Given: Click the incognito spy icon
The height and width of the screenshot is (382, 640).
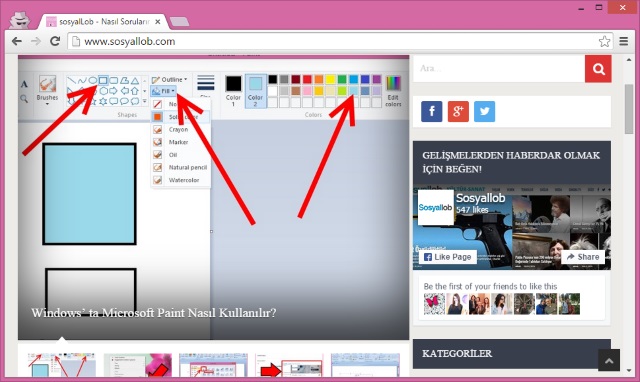Looking at the screenshot, I should coord(19,20).
